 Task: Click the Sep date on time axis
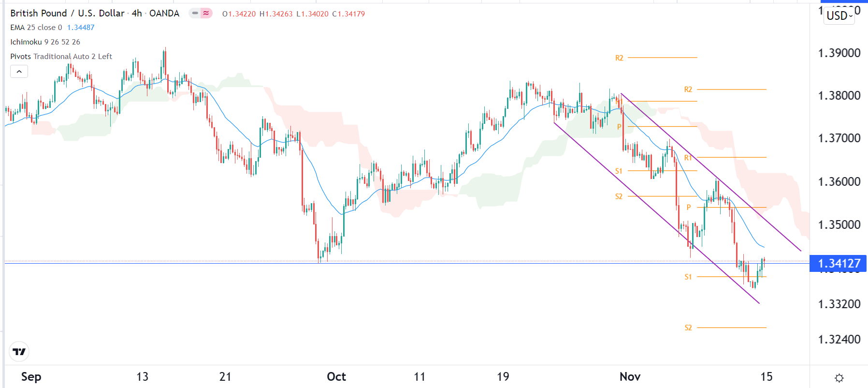[31, 377]
